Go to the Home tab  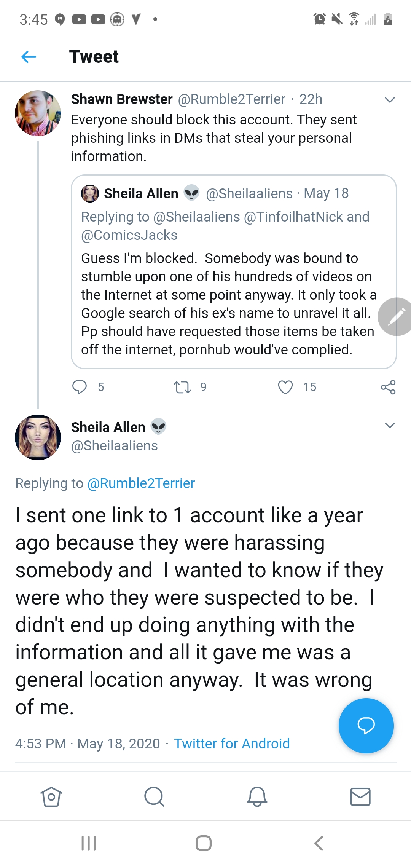click(x=51, y=796)
